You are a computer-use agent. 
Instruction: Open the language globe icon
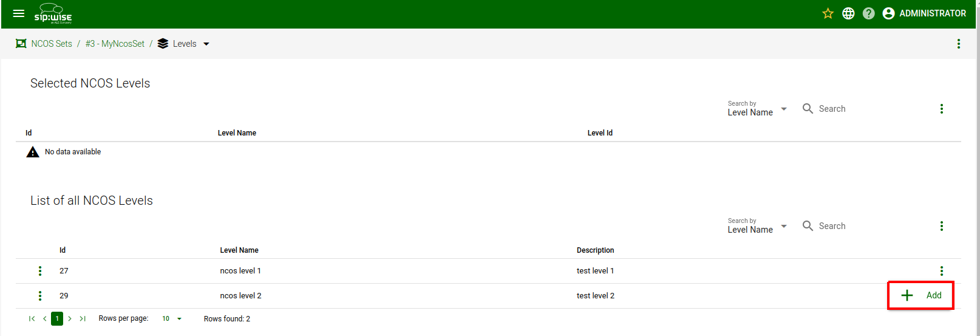click(x=848, y=13)
